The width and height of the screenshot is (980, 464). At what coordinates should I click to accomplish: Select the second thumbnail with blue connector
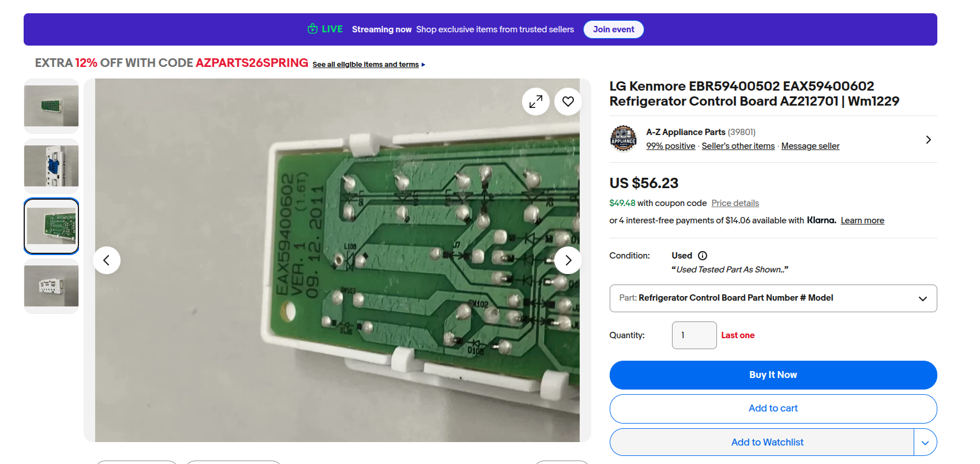(51, 166)
